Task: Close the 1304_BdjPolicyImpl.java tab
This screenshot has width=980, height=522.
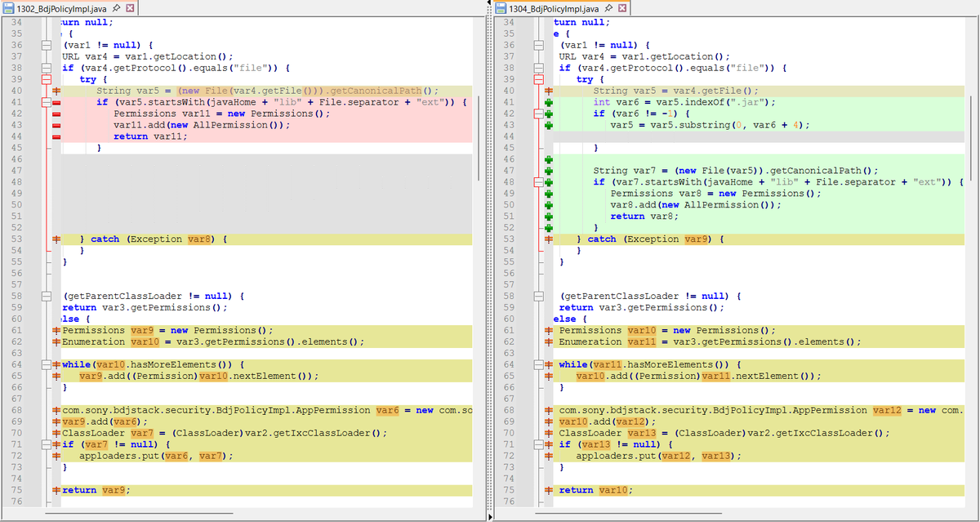Action: (x=623, y=8)
